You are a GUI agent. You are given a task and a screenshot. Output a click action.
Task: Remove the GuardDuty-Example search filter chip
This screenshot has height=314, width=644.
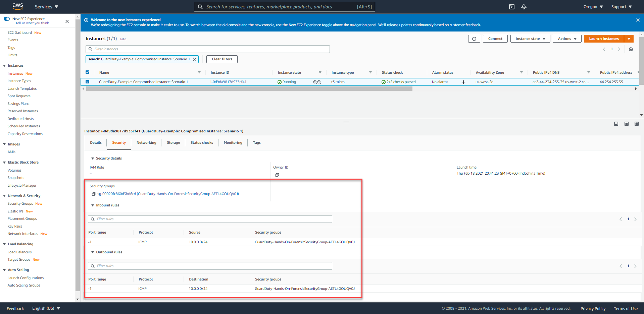(195, 59)
